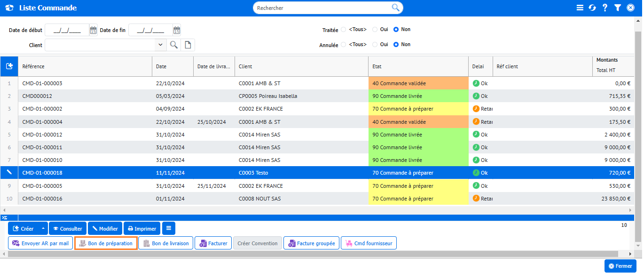
Task: Click the filter funnel icon in the header
Action: pos(618,8)
